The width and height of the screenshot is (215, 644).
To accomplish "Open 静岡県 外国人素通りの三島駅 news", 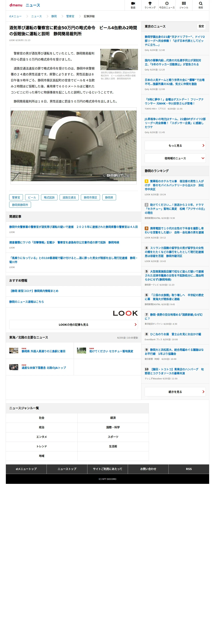I will coord(44,351).
